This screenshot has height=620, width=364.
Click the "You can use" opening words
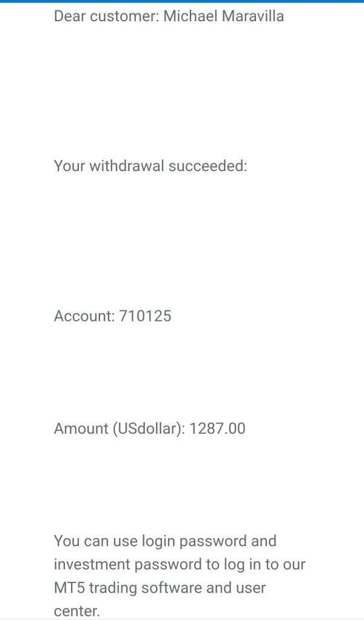[x=96, y=541]
